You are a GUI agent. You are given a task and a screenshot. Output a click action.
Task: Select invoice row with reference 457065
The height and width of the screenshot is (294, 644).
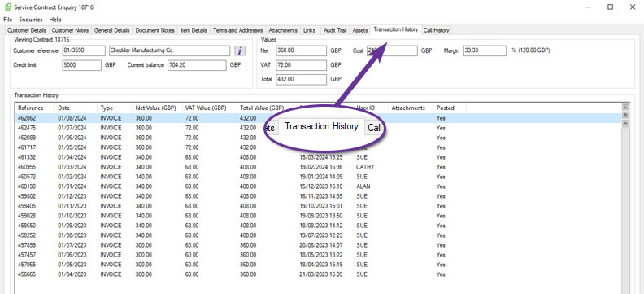coord(318,265)
